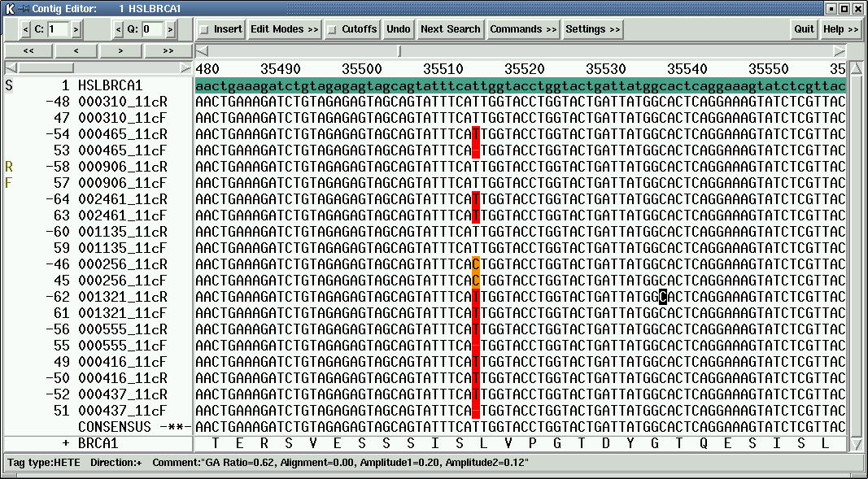The width and height of the screenshot is (868, 479).
Task: Click right arrow of names scrollbar
Action: click(185, 68)
